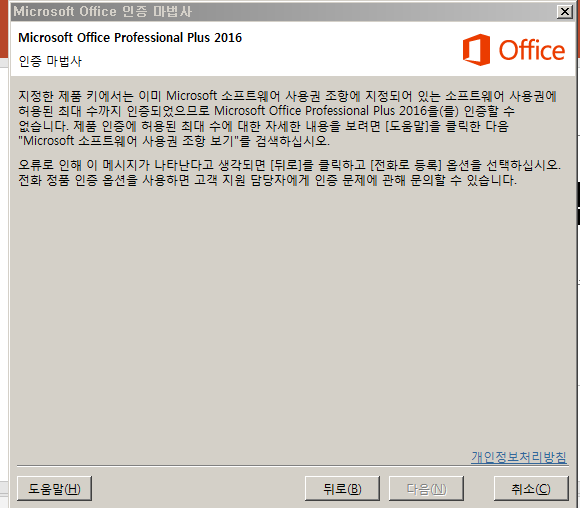
Task: Open the 개인정보처리방침 privacy link
Action: coord(519,457)
